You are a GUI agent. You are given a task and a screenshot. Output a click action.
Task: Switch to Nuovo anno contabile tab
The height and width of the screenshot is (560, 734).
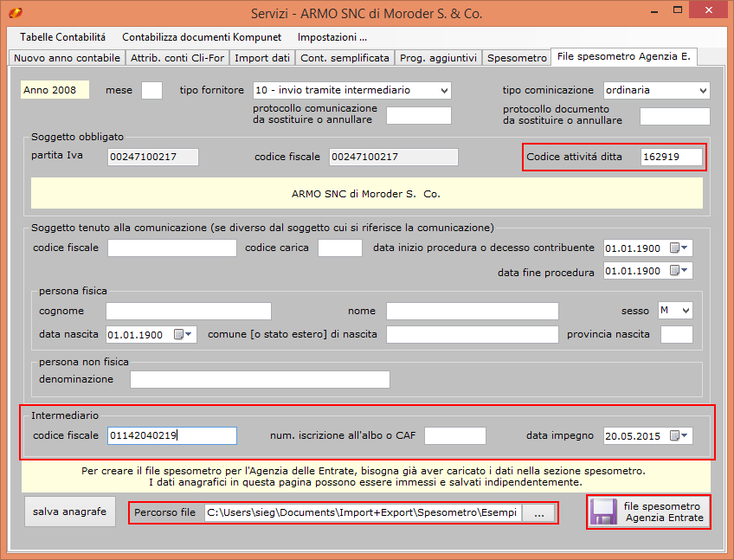67,58
